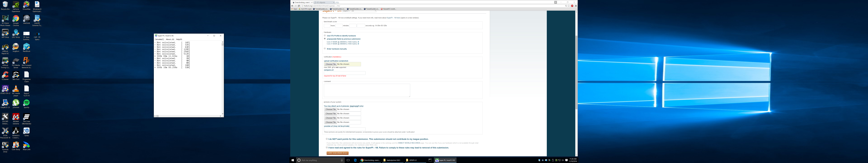Open the Edge browser taskbar icon
868x163 pixels.
355,160
